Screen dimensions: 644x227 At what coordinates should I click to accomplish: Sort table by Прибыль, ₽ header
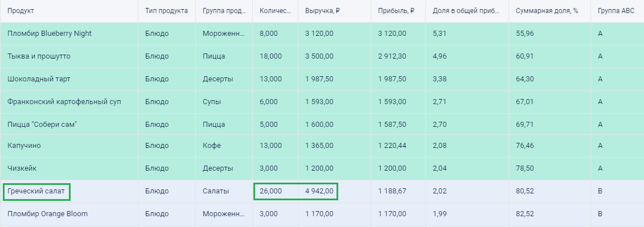(396, 11)
